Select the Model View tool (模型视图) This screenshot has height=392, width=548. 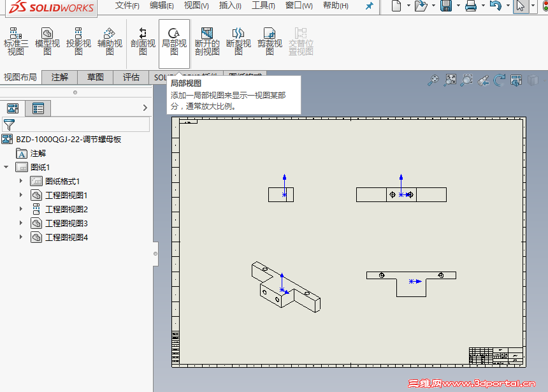[47, 42]
